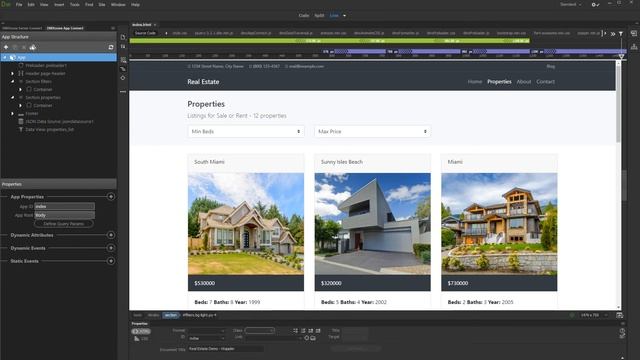The image size is (640, 360).
Task: Open the File menu
Action: pos(19,4)
